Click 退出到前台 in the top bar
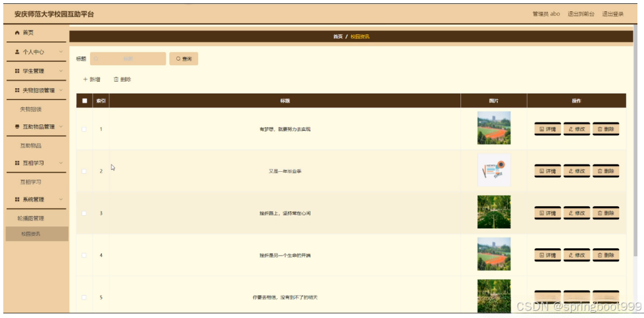Viewport: 644px width, 318px height. [x=581, y=14]
